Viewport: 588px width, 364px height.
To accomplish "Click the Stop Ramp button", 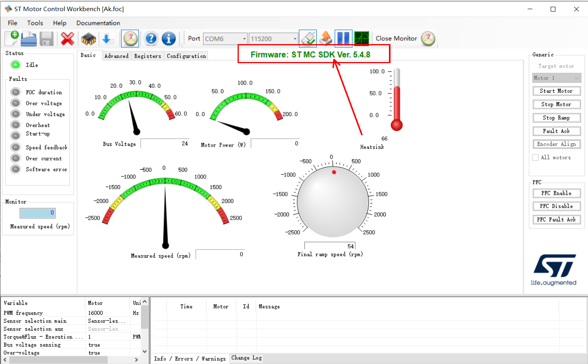I will 557,118.
